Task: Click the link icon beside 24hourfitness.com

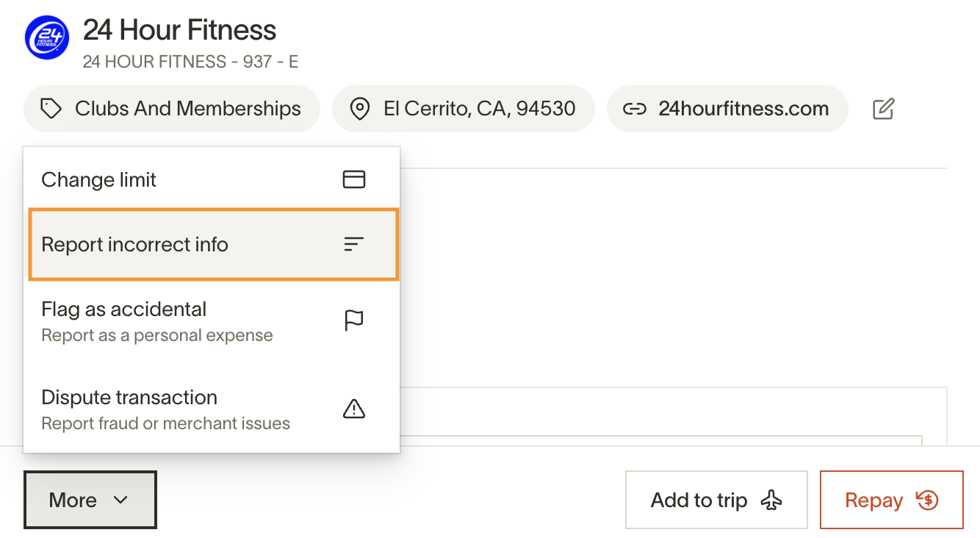Action: (x=634, y=110)
